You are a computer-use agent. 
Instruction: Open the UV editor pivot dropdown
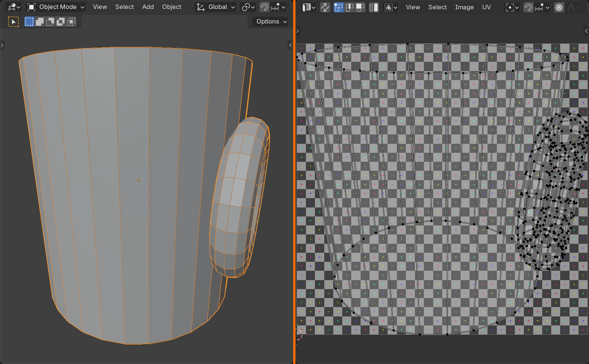coord(512,7)
